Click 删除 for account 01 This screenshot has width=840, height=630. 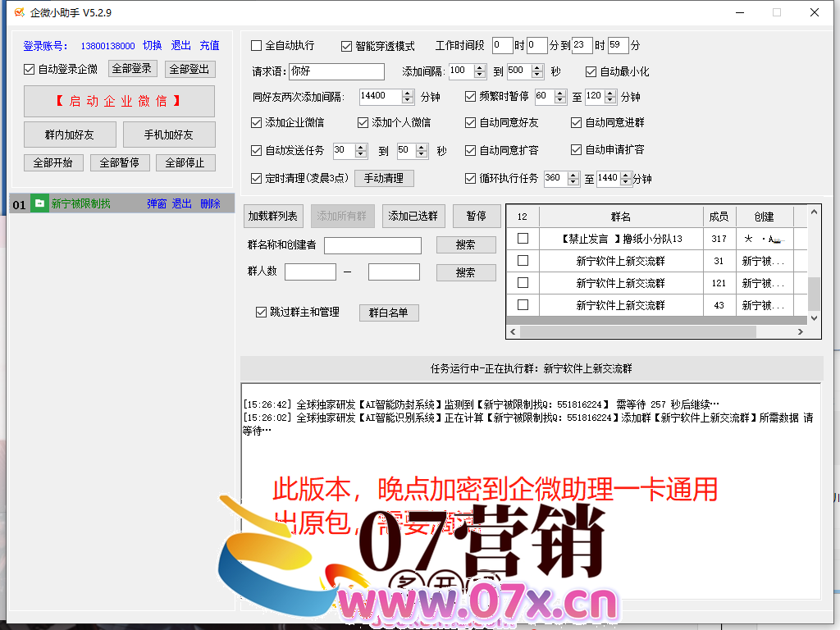pos(210,203)
